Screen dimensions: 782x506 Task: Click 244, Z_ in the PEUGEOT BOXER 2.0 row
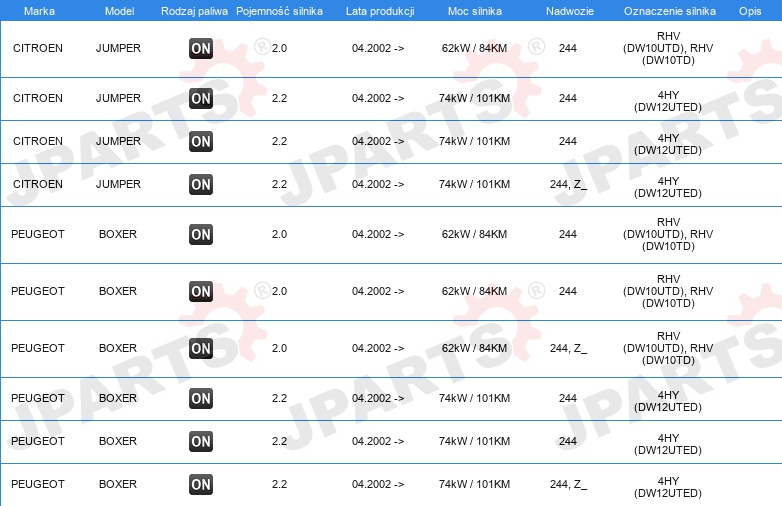[568, 348]
